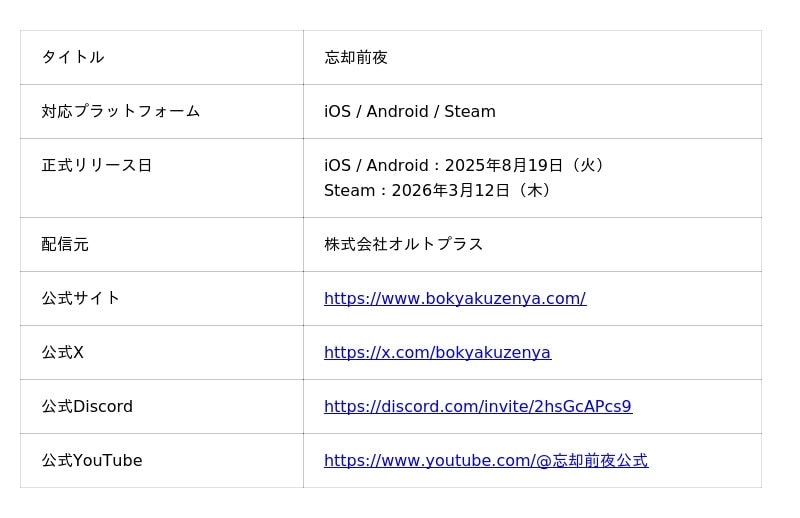Click the 公式YouTube label cell
800x518 pixels.
[x=91, y=460]
